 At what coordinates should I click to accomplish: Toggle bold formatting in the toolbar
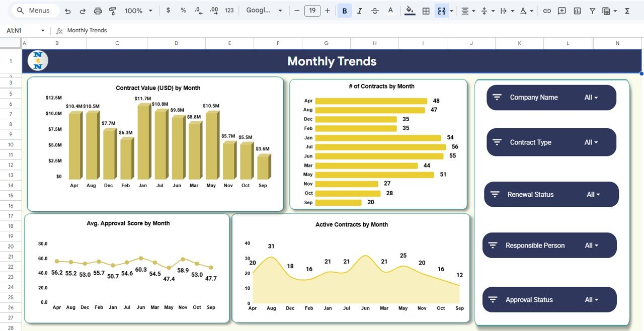point(344,10)
